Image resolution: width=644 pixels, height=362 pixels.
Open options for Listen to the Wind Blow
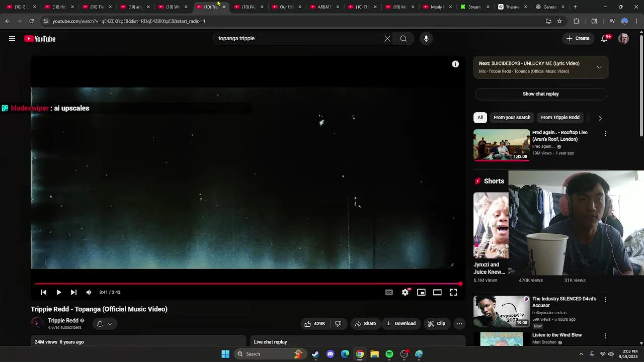(606, 336)
